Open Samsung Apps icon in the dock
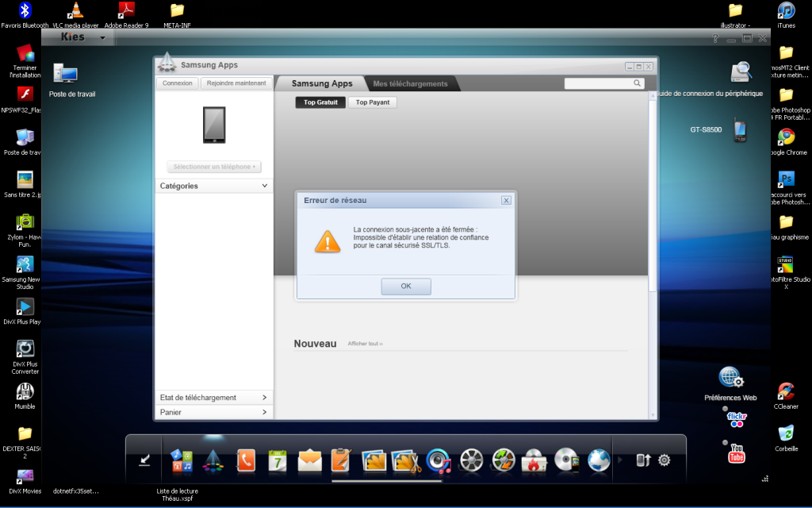The width and height of the screenshot is (812, 508). pos(213,460)
